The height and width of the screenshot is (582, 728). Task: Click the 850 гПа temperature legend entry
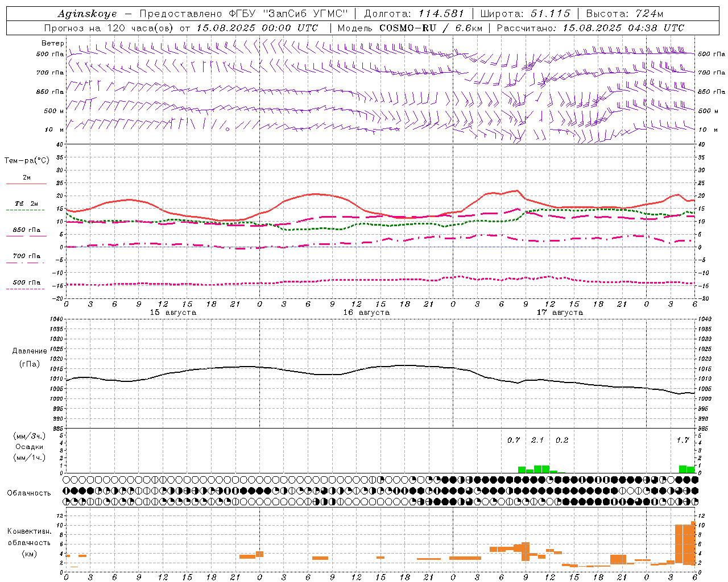point(26,230)
